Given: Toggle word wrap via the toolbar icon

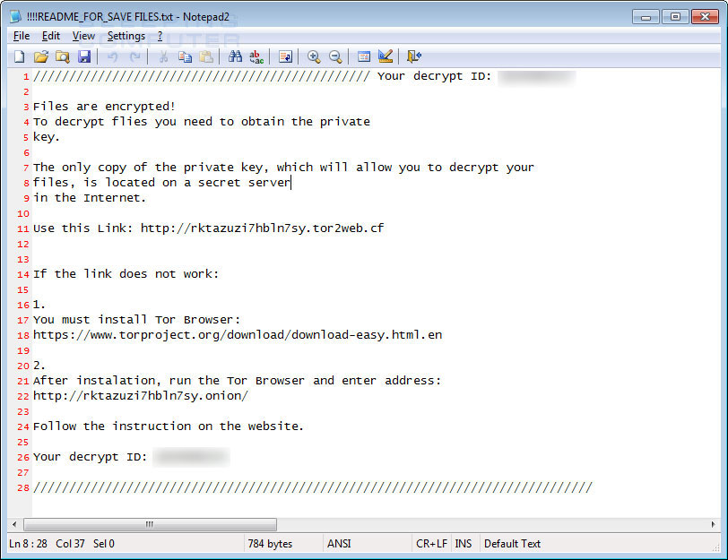Looking at the screenshot, I should [x=285, y=56].
